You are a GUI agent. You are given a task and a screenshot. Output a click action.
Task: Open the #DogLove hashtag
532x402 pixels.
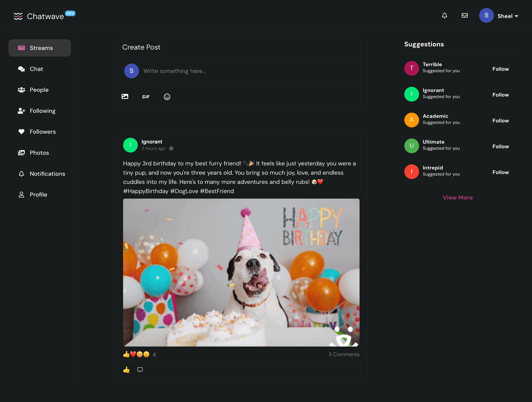point(184,191)
